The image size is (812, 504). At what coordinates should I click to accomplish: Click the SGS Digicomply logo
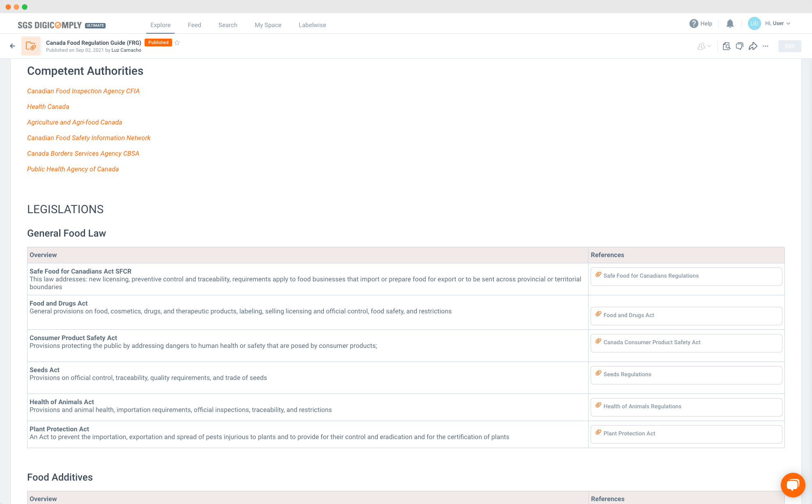[50, 25]
